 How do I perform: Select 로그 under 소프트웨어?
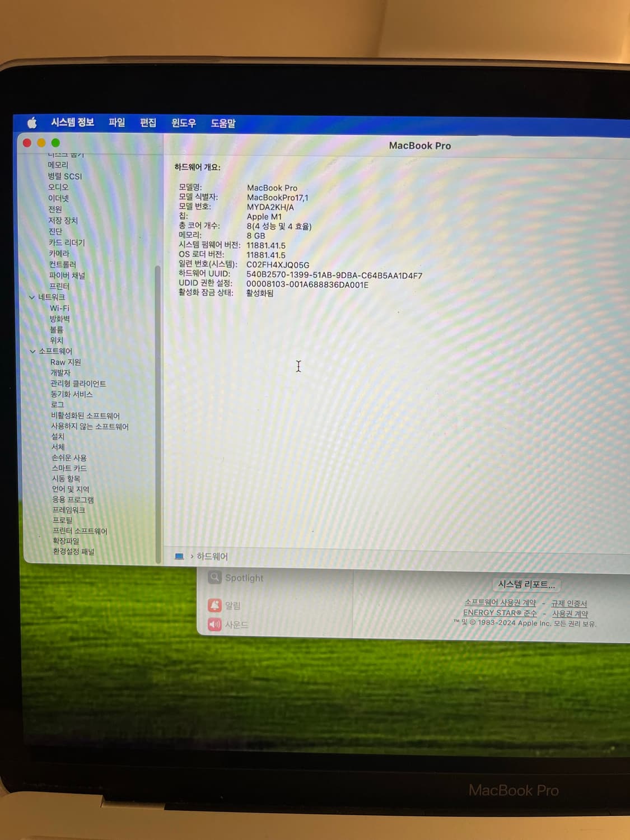click(x=58, y=405)
